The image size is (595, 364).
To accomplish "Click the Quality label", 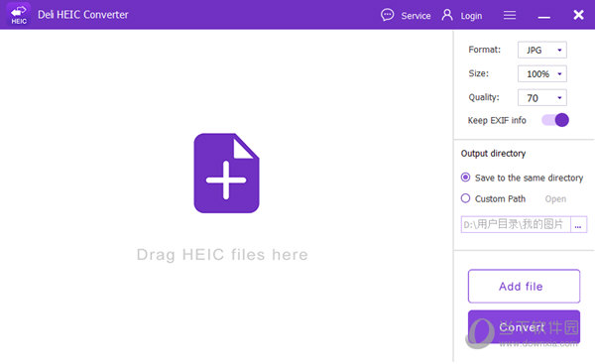I will 484,97.
